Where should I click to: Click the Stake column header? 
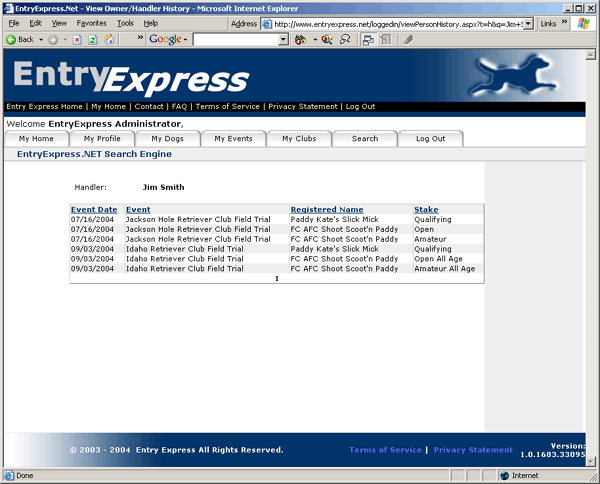426,209
